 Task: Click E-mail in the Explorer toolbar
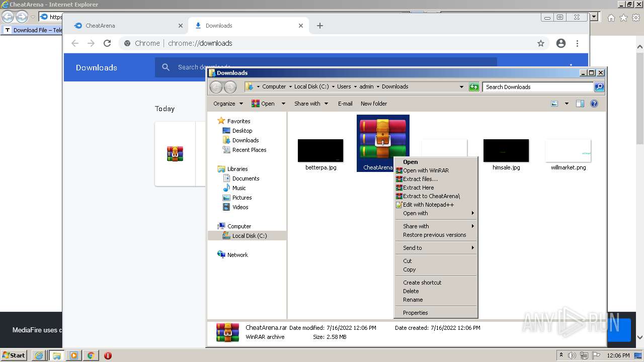pos(345,104)
